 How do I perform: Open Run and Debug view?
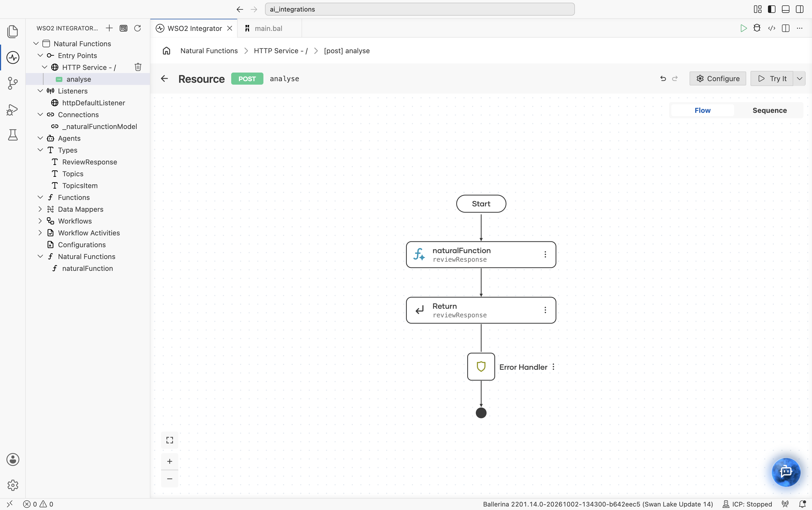[x=12, y=109]
